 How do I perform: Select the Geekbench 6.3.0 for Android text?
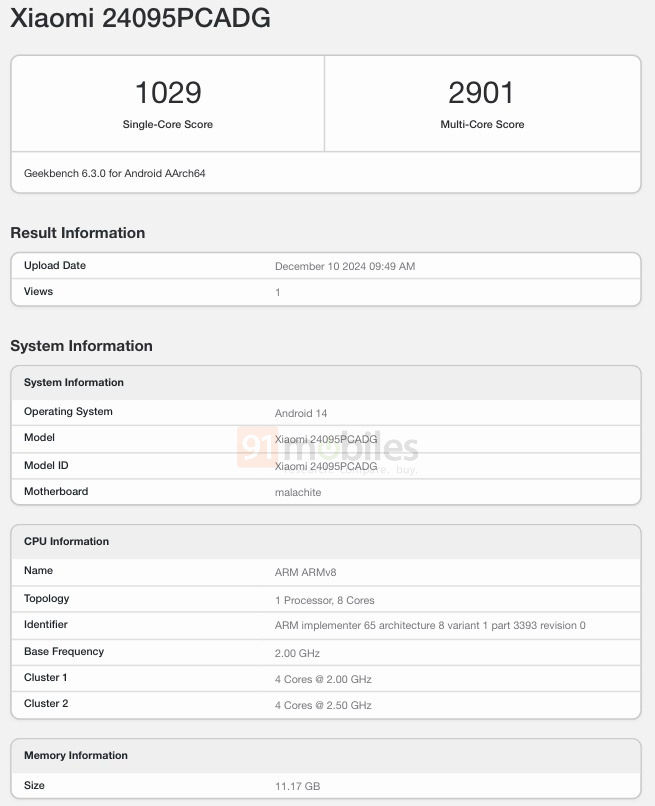pyautogui.click(x=115, y=173)
